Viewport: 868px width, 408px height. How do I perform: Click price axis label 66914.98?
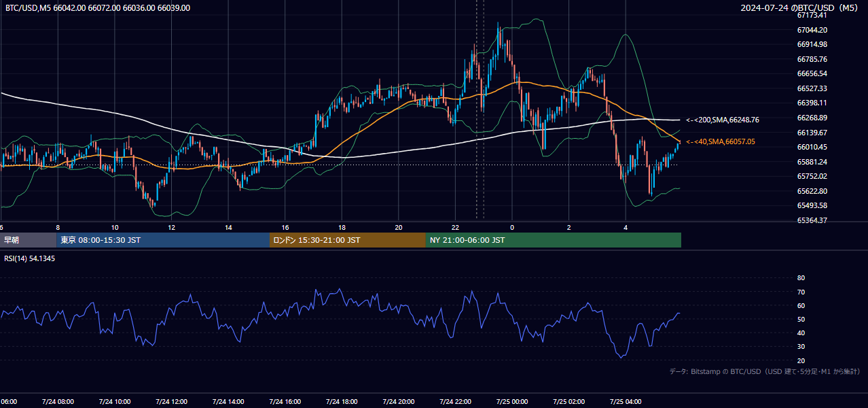click(x=812, y=44)
